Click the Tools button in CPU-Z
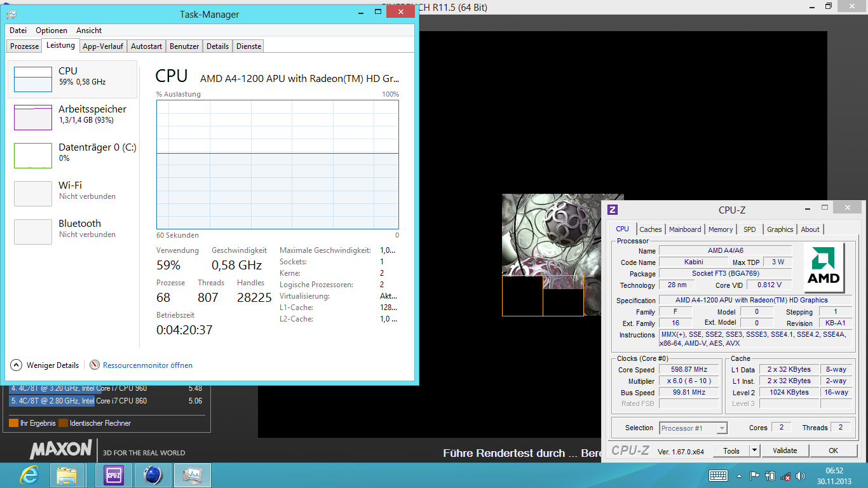 pyautogui.click(x=731, y=451)
